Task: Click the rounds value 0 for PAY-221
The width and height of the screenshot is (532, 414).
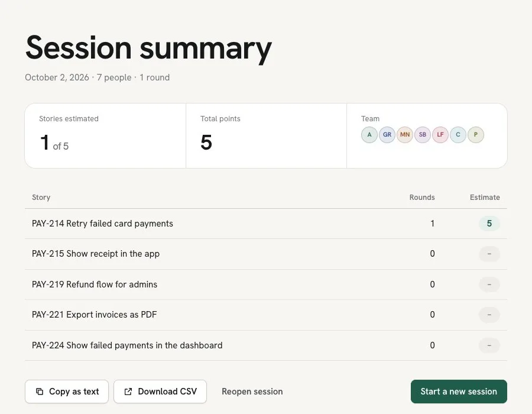Action: (x=432, y=315)
